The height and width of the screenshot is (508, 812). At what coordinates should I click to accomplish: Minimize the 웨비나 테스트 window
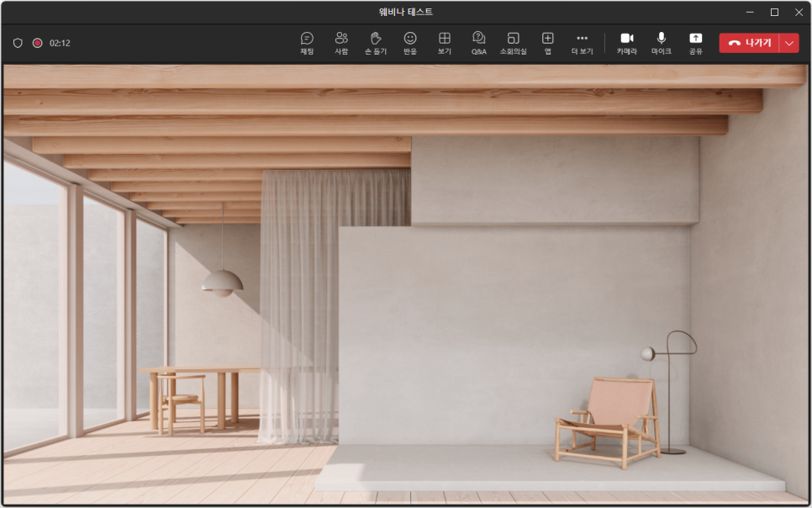[750, 12]
